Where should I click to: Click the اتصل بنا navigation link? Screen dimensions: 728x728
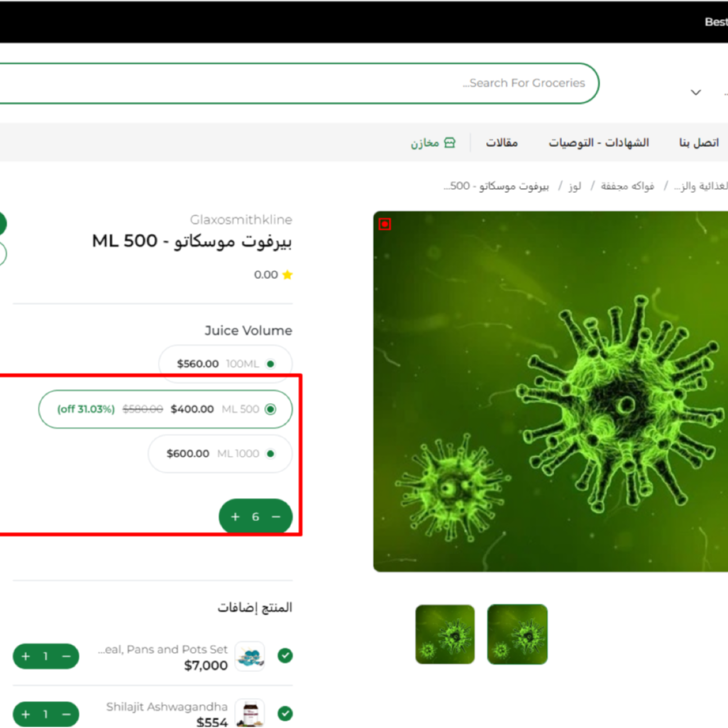click(698, 143)
